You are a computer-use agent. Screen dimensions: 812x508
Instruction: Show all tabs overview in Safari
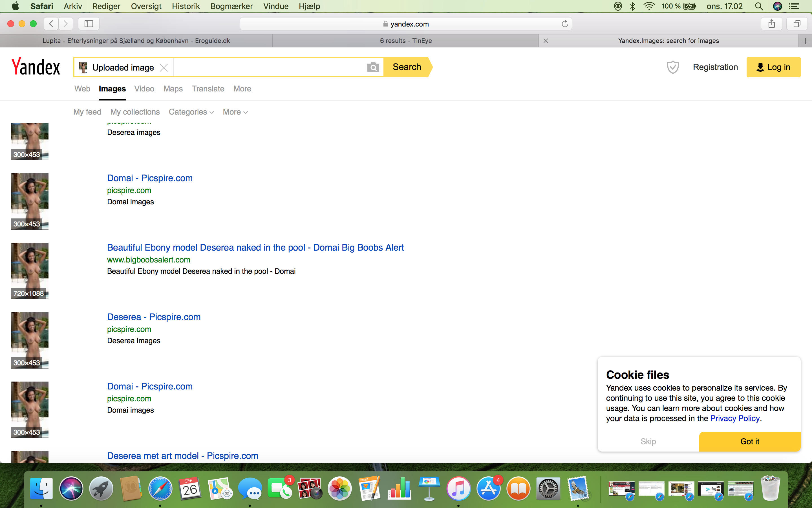coord(797,23)
